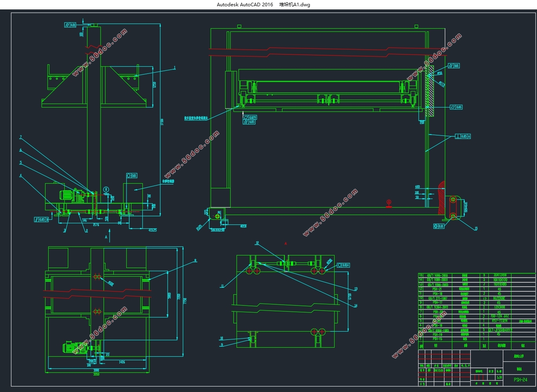Click standard GB/T 11264-2012 in parts list
This screenshot has height=392, width=537.
pos(437,307)
